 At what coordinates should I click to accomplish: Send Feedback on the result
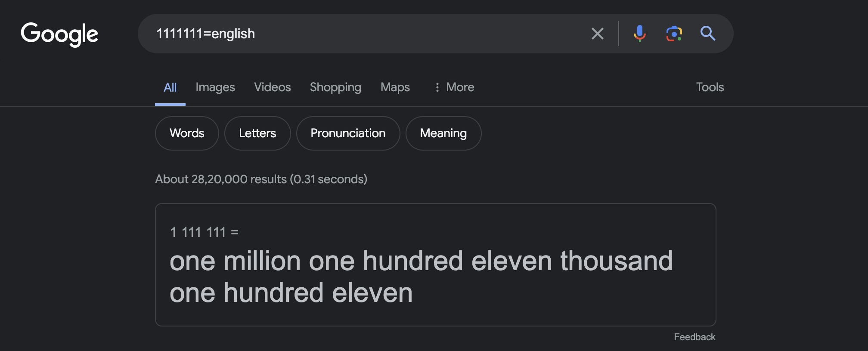[x=694, y=337]
